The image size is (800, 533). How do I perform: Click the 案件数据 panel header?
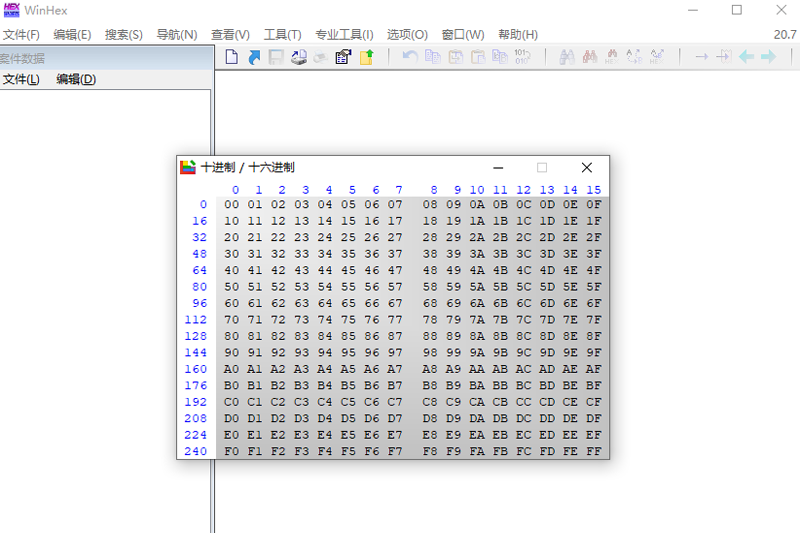(x=106, y=58)
